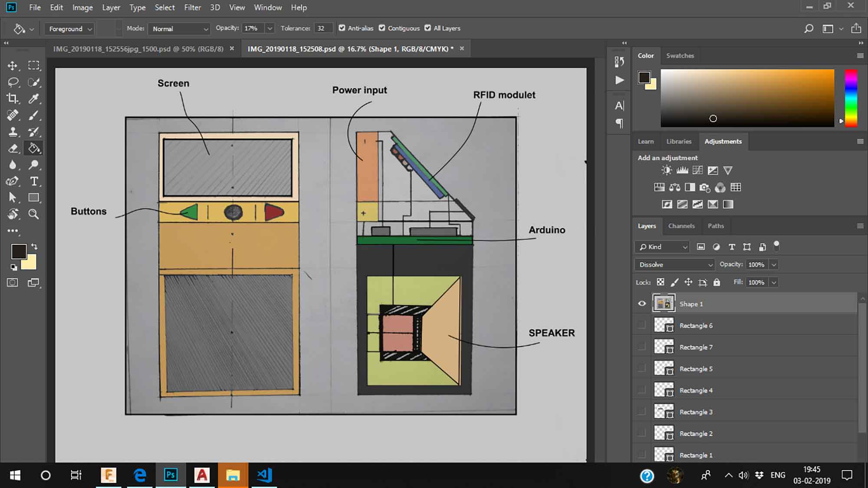Image resolution: width=868 pixels, height=488 pixels.
Task: Switch to the Adjustments tab
Action: pos(723,142)
